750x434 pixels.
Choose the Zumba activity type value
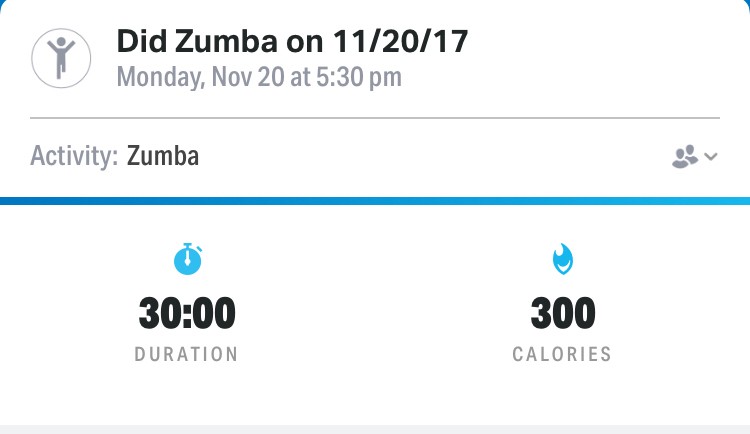click(x=163, y=156)
